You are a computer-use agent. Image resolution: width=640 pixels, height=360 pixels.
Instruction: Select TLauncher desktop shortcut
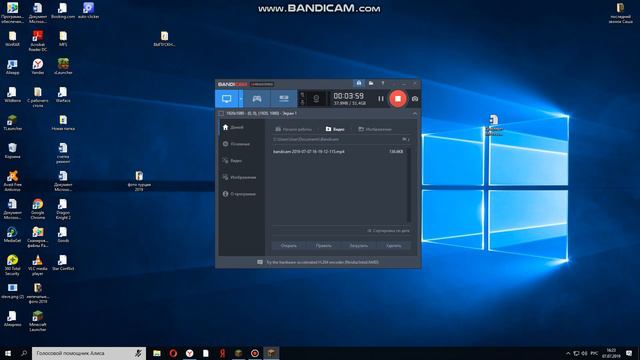point(12,122)
